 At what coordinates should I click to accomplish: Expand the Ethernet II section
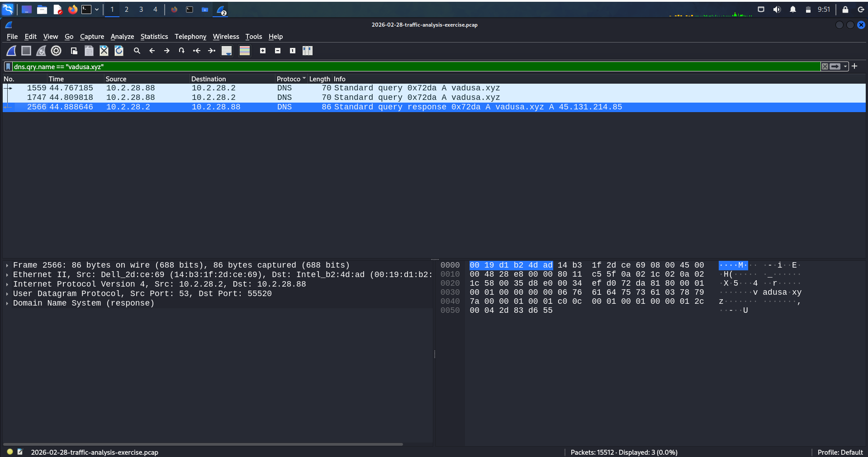pyautogui.click(x=7, y=274)
